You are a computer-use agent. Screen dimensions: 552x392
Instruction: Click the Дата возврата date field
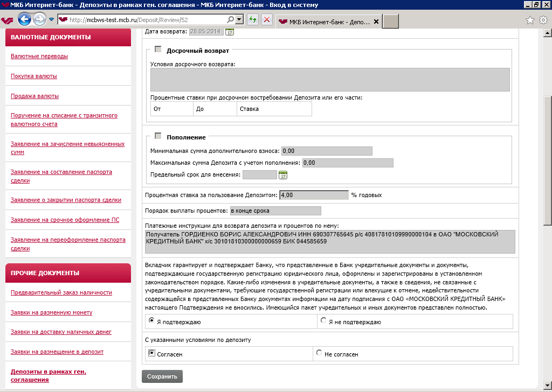point(206,32)
